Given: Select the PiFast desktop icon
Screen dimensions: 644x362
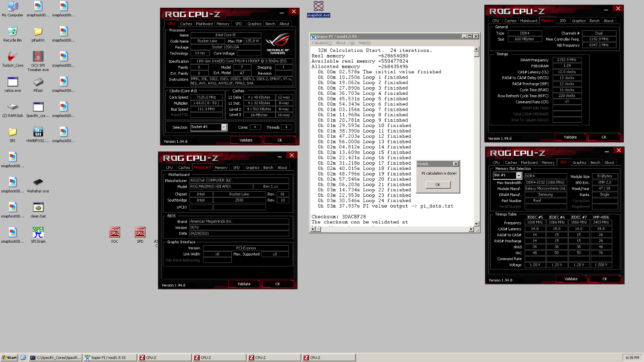Looking at the screenshot, I should pyautogui.click(x=38, y=84).
